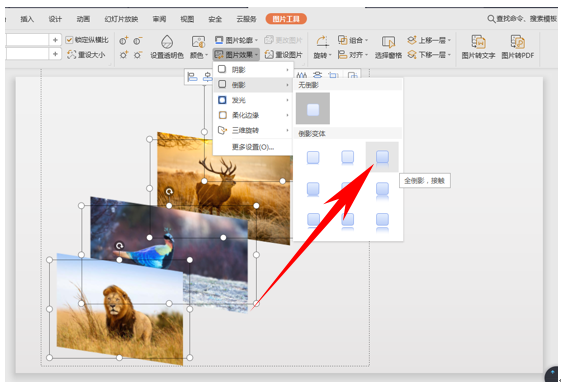The height and width of the screenshot is (384, 561).
Task: Open the 阴影 shadow submenu
Action: click(x=253, y=69)
